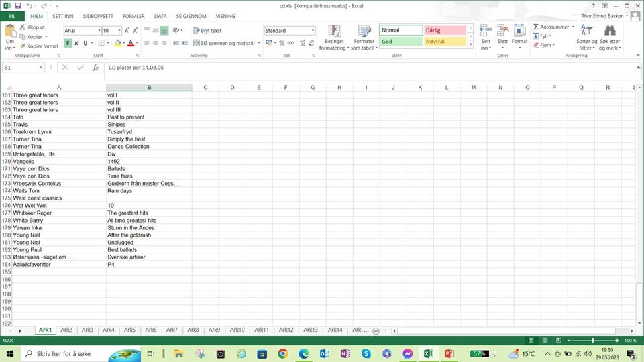The width and height of the screenshot is (644, 362).
Task: Decrease font size icon
Action: pyautogui.click(x=135, y=31)
